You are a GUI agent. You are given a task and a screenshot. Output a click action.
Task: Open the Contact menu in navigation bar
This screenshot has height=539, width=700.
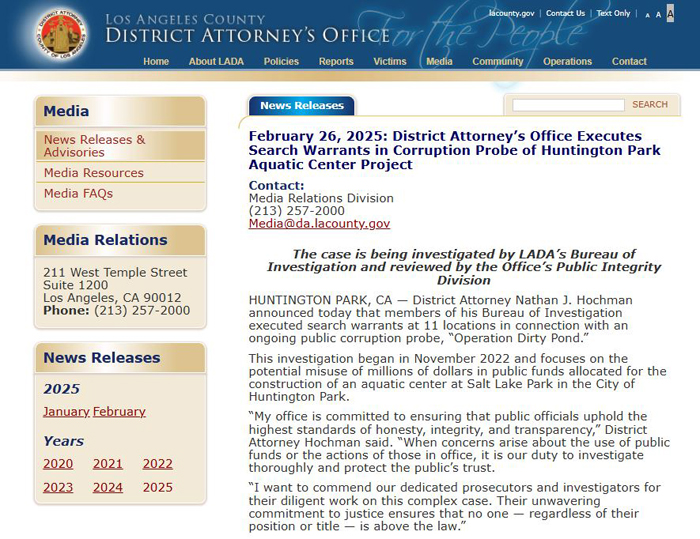click(x=629, y=62)
